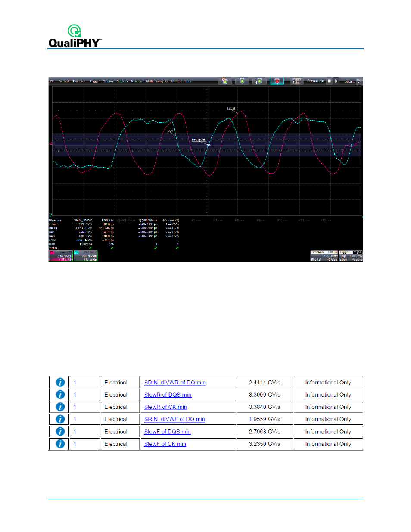Open the Math menu

point(149,81)
